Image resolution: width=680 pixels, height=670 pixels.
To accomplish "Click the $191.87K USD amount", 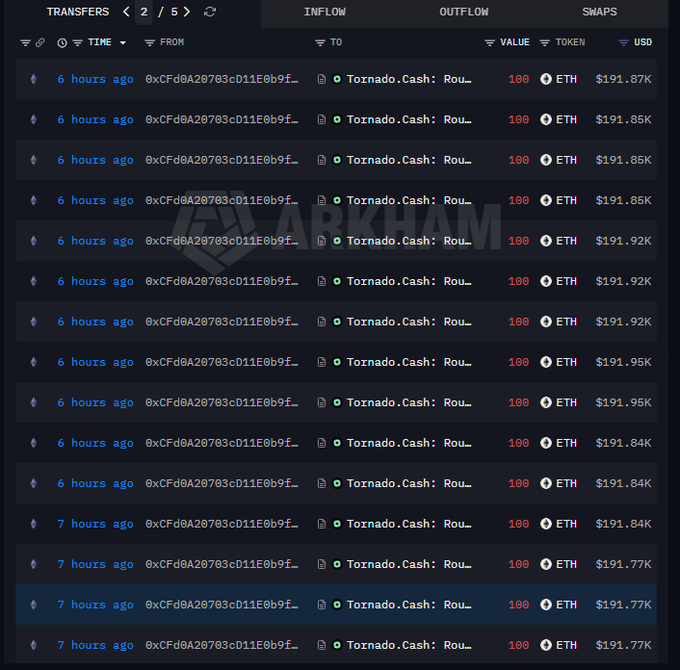I will (x=623, y=79).
